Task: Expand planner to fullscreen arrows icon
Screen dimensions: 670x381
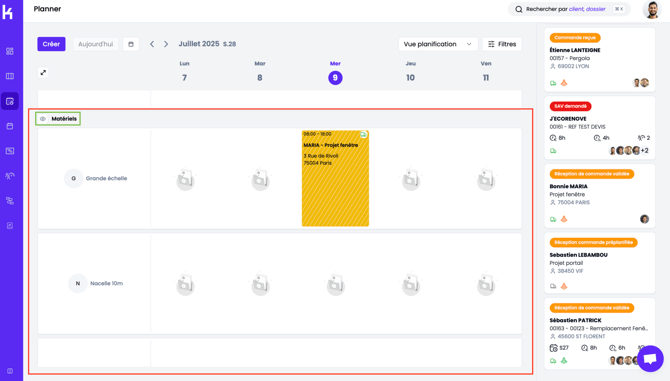Action: (43, 73)
